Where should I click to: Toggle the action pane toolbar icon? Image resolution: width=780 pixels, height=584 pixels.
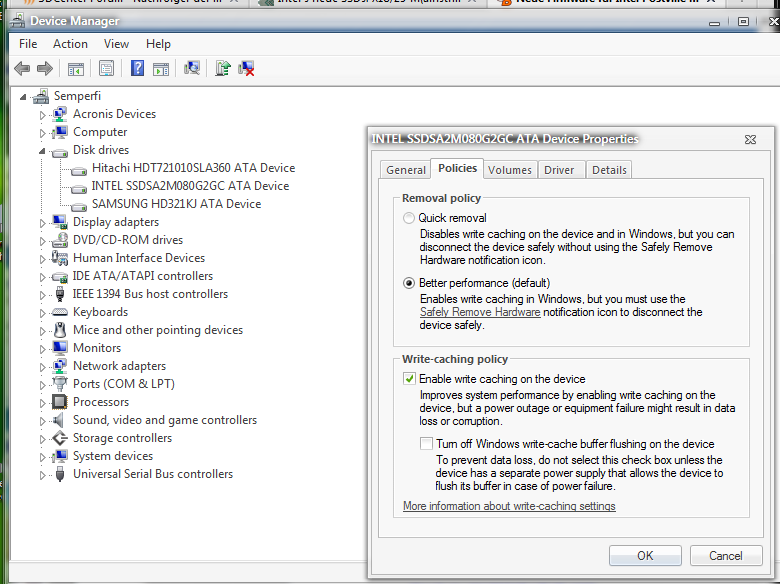pyautogui.click(x=161, y=69)
